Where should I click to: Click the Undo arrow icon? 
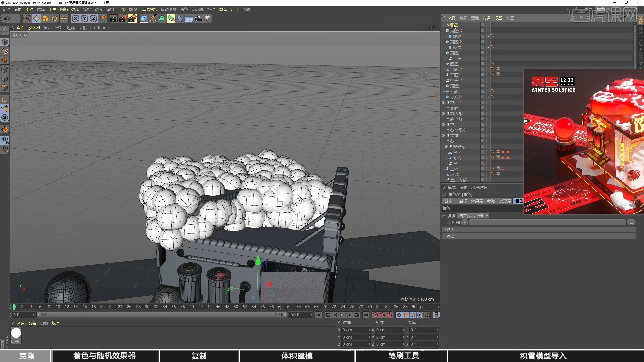(x=7, y=19)
